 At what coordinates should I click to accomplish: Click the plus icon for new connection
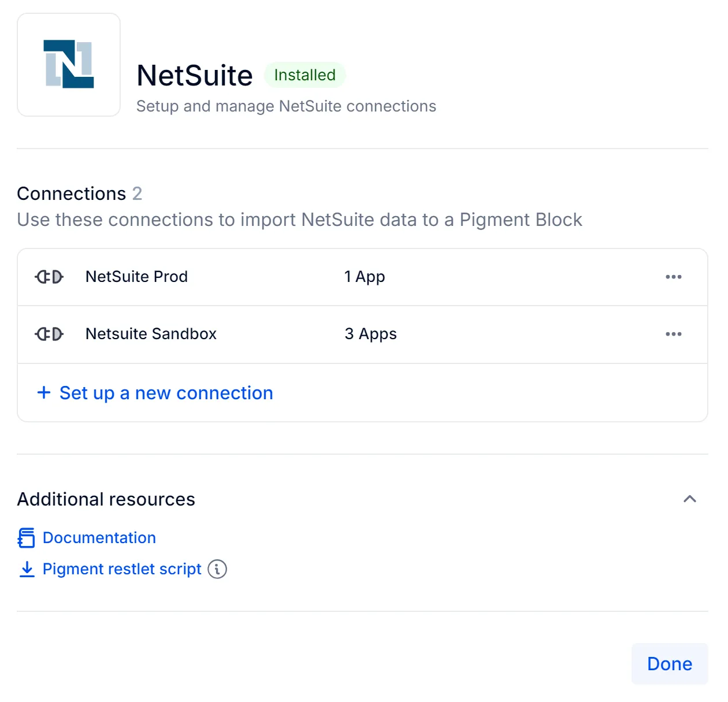coord(44,393)
